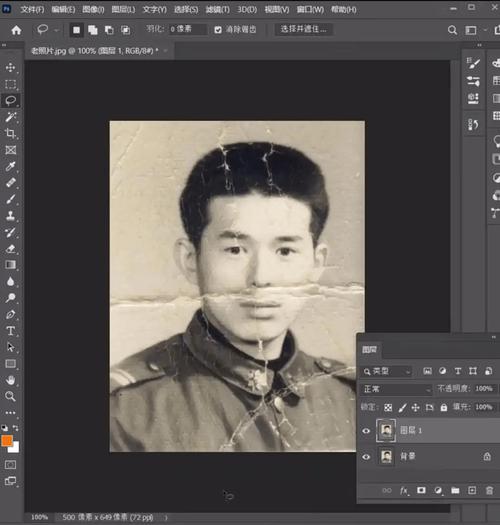The height and width of the screenshot is (525, 500).
Task: Select the Magic Wand tool
Action: [10, 117]
